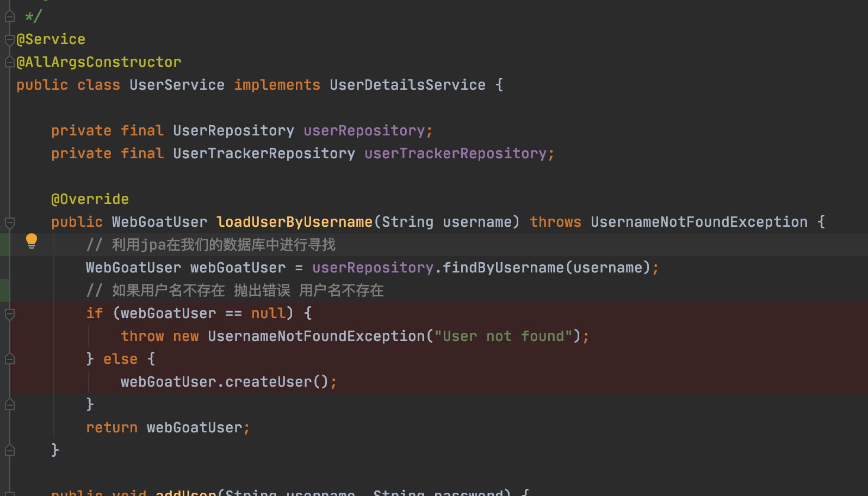Click UsernameNotFoundException in throws clause

[699, 222]
